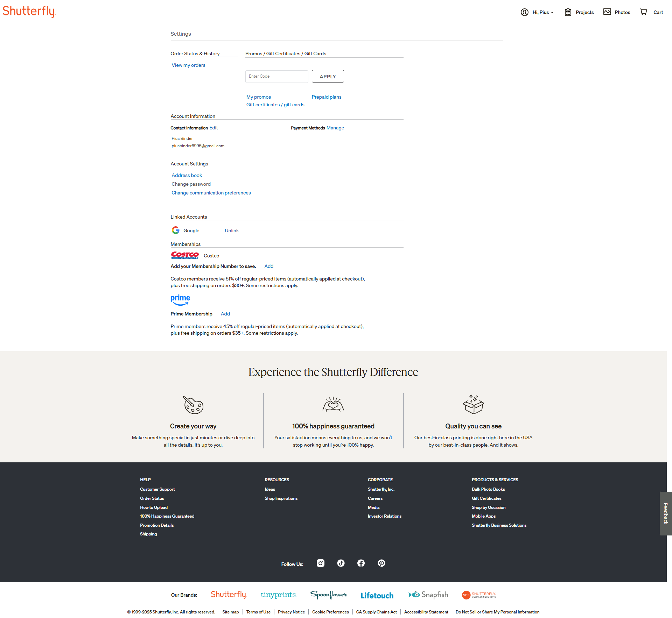
Task: Click the Amazon prime logo
Action: coord(180,300)
